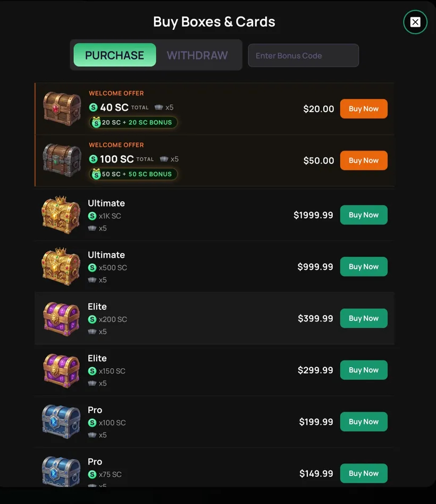Image resolution: width=436 pixels, height=504 pixels.
Task: Buy the Ultimate box for $999.99
Action: pyautogui.click(x=364, y=267)
